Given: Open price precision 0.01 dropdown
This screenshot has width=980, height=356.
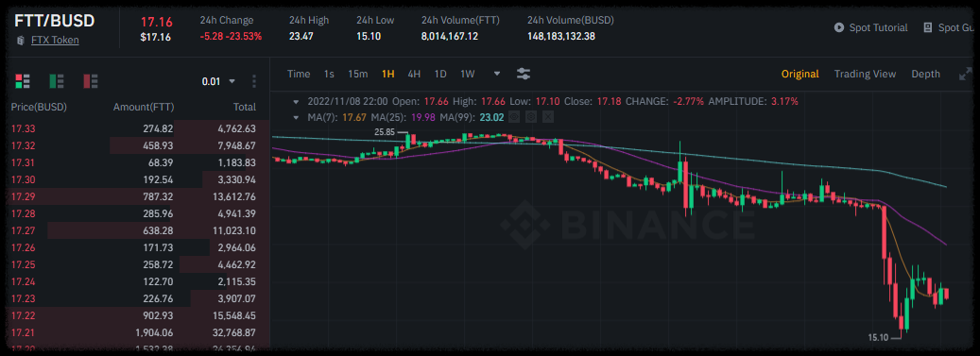Looking at the screenshot, I should (218, 81).
